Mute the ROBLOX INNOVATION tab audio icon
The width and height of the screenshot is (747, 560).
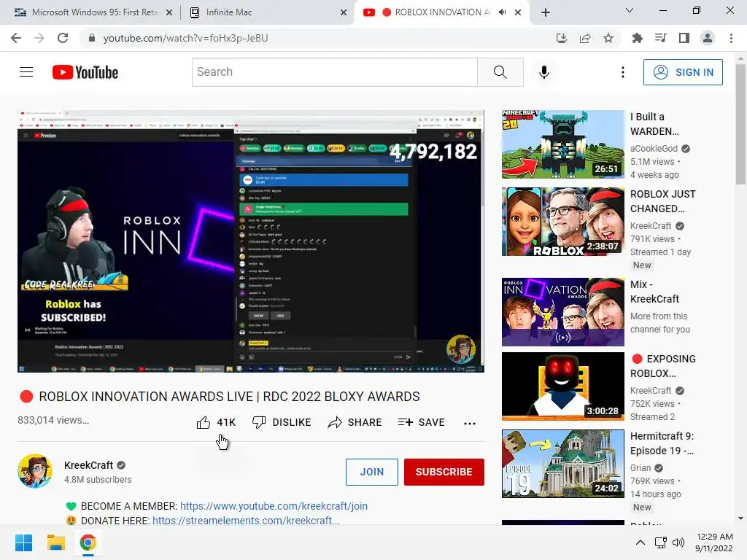(x=502, y=12)
